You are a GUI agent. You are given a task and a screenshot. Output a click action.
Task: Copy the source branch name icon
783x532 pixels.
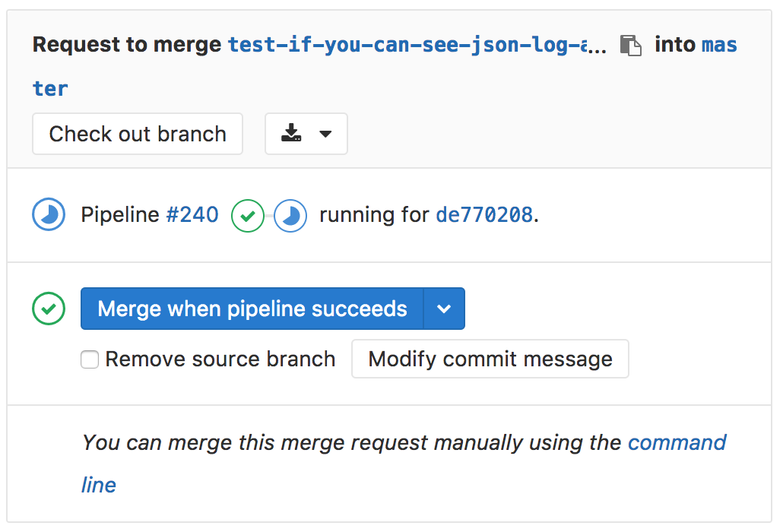point(630,46)
